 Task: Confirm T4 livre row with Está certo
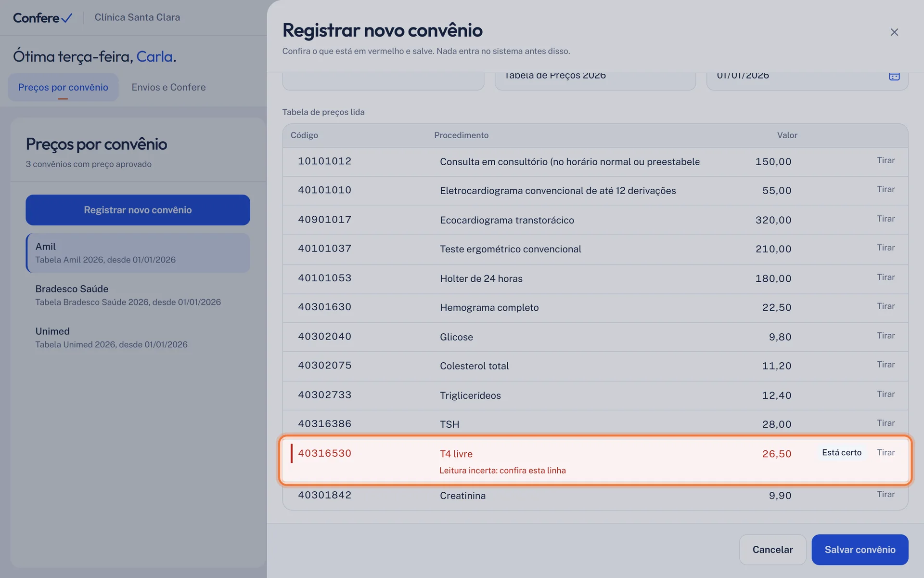(x=842, y=452)
